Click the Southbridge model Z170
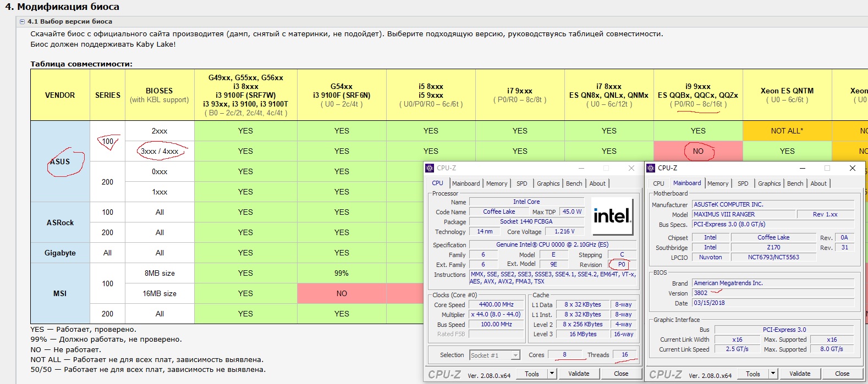The height and width of the screenshot is (384, 868). tap(773, 248)
